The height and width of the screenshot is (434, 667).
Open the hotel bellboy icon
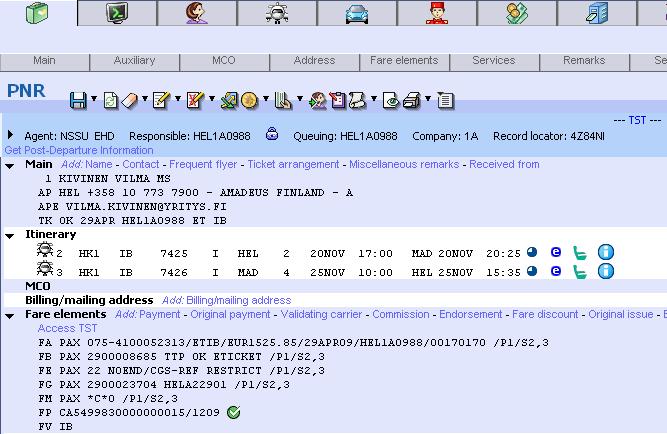[437, 13]
